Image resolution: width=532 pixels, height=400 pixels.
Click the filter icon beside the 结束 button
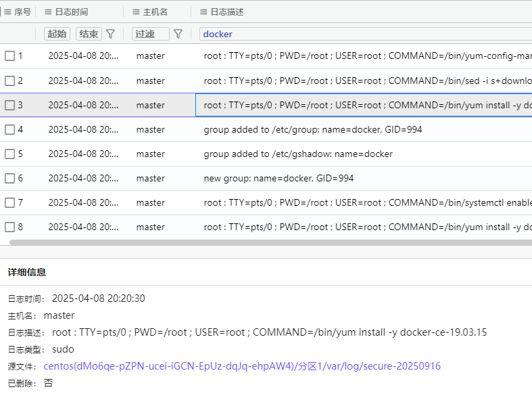pos(111,34)
